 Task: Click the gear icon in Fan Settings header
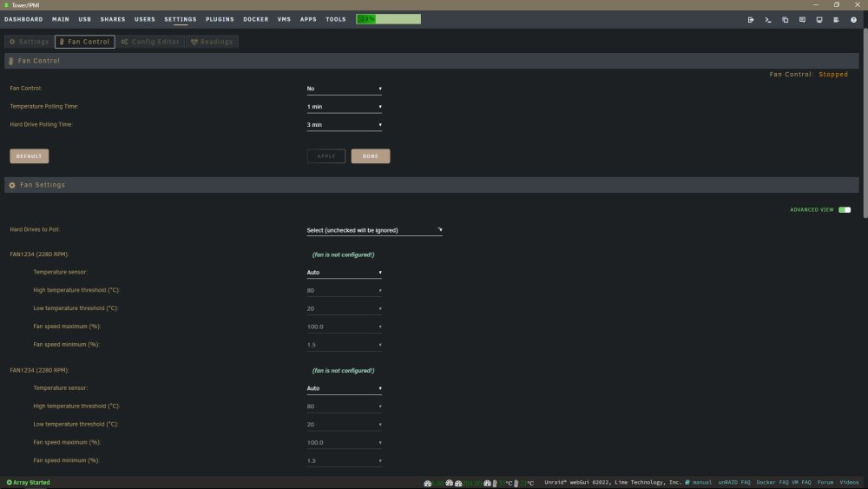tap(12, 185)
